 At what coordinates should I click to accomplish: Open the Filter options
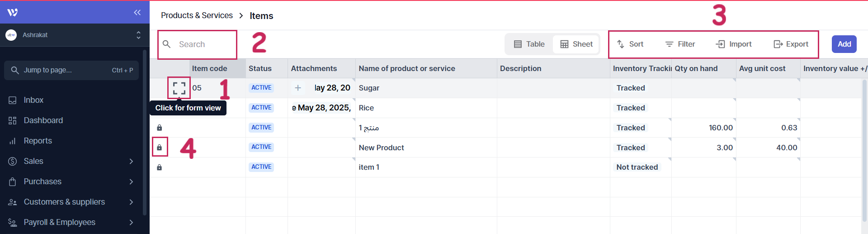(680, 44)
